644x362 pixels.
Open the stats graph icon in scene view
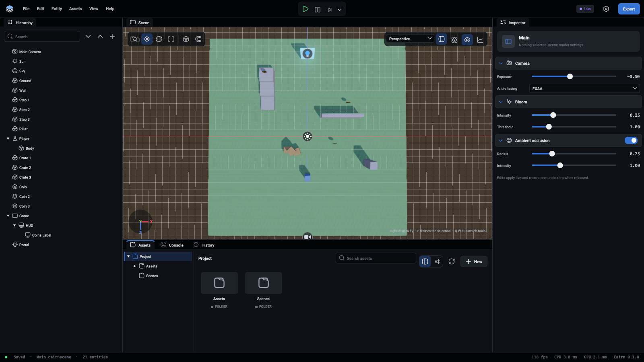point(480,39)
